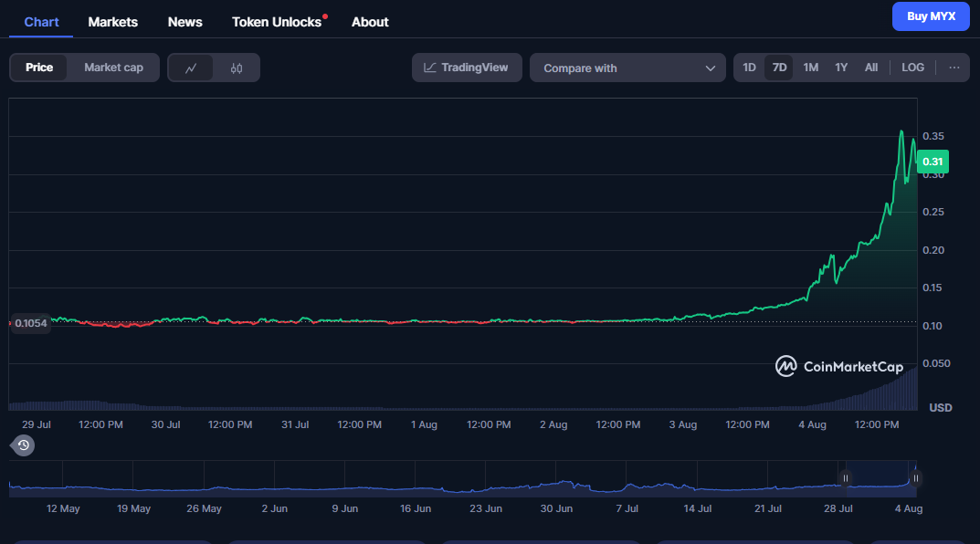980x544 pixels.
Task: Open the three-dot more options menu
Action: coord(954,68)
